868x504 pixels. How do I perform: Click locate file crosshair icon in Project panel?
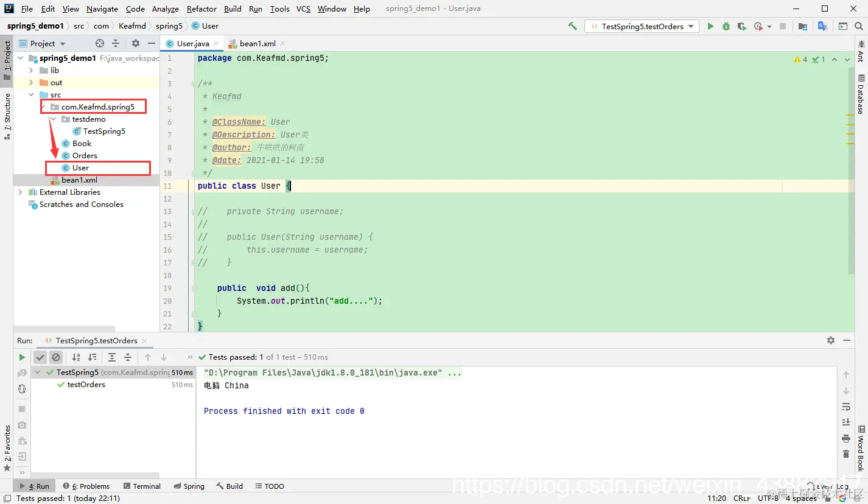point(100,43)
